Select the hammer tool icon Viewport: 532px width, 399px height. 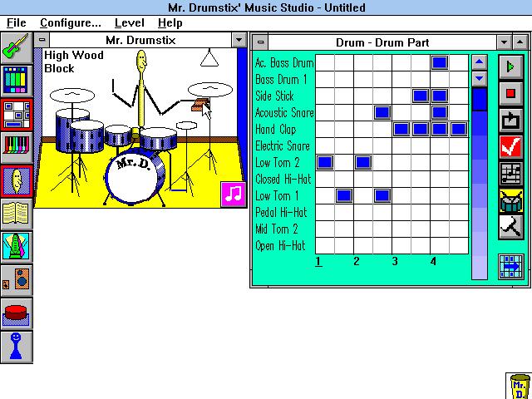tap(510, 227)
